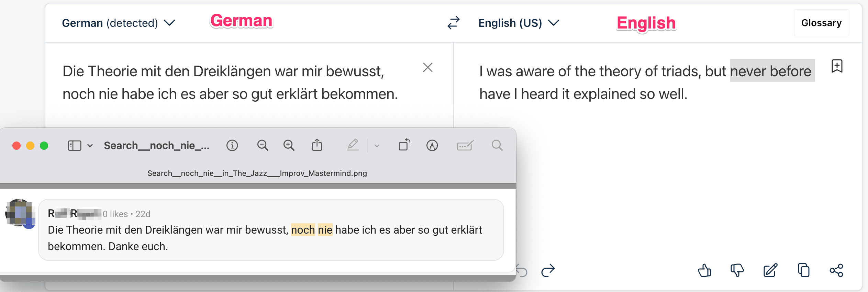Show the Preview image info inspector
Image resolution: width=868 pixels, height=292 pixels.
pos(232,146)
